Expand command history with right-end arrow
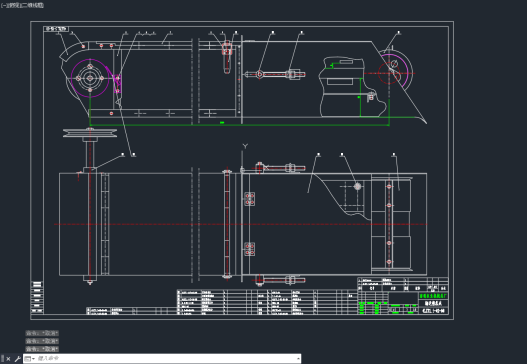The width and height of the screenshot is (527, 364). tap(298, 359)
